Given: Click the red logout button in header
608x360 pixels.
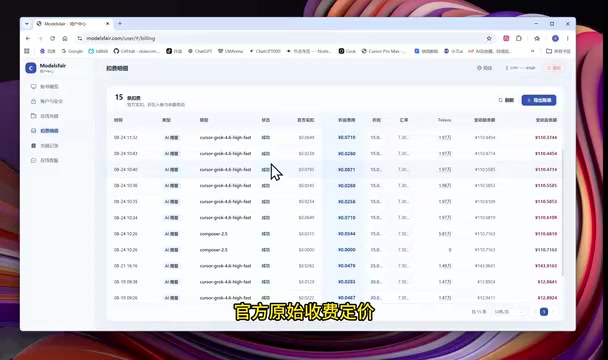Looking at the screenshot, I should (x=554, y=68).
